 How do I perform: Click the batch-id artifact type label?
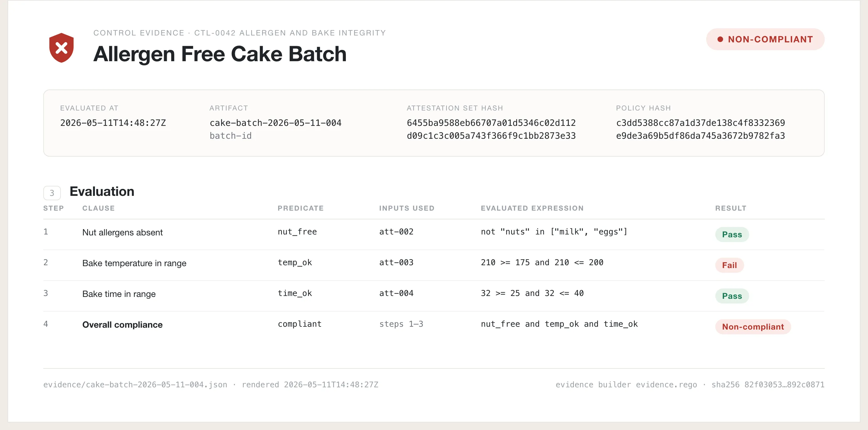[230, 136]
